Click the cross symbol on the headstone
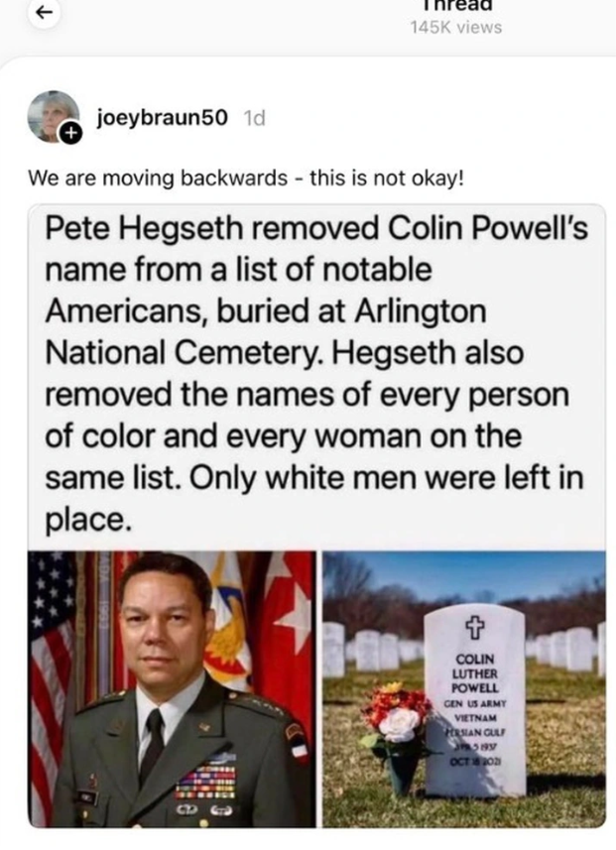The width and height of the screenshot is (616, 850). click(474, 627)
